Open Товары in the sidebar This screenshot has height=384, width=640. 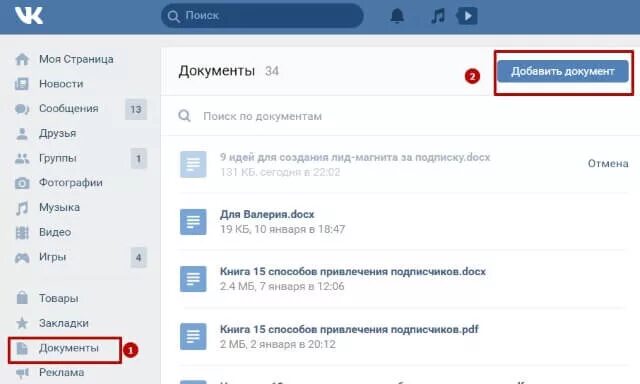click(x=59, y=298)
